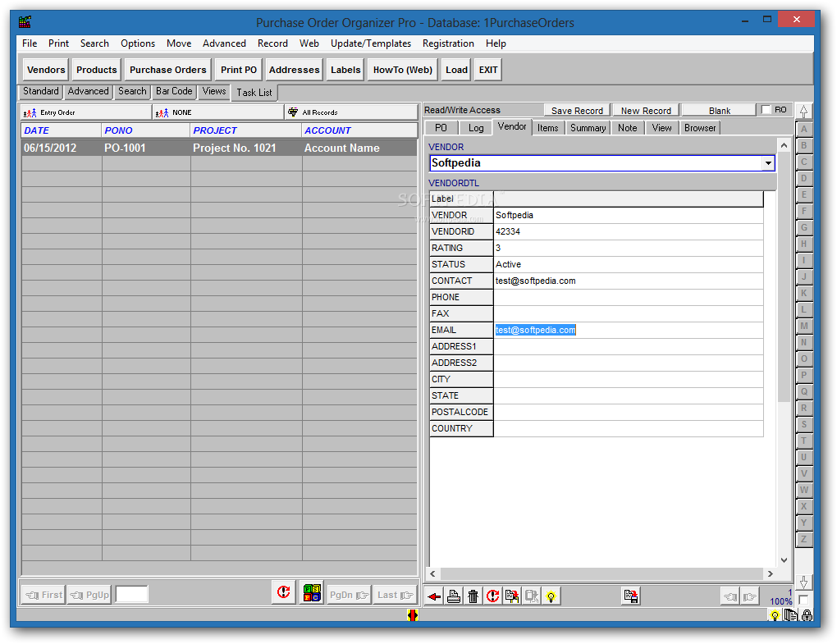Click letter Z in the alphabet bar
The height and width of the screenshot is (644, 837).
tap(803, 540)
